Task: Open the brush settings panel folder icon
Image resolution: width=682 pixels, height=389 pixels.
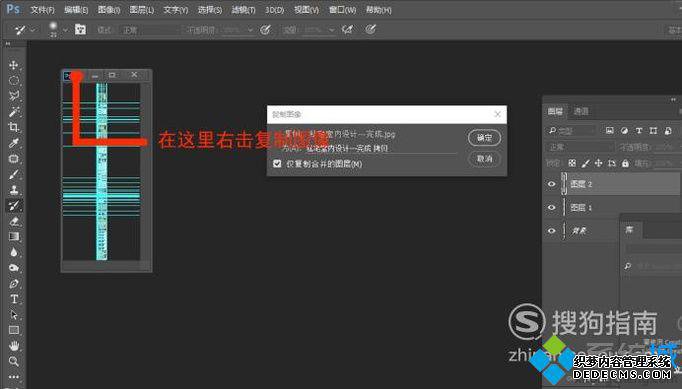Action: coord(80,30)
